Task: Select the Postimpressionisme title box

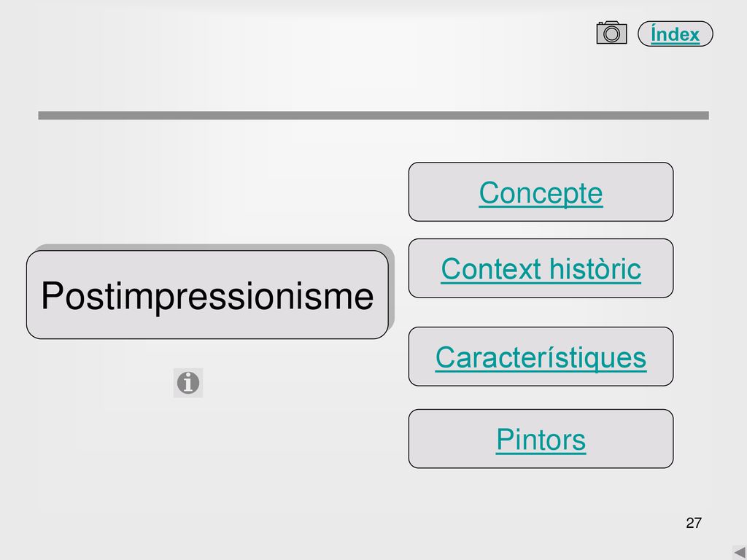Action: pyautogui.click(x=207, y=295)
